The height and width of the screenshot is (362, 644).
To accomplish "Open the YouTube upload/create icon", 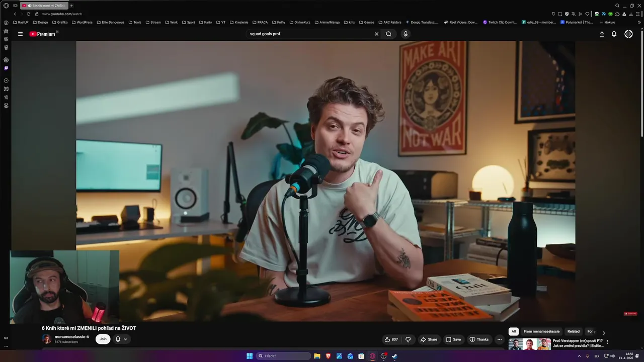I will point(602,34).
